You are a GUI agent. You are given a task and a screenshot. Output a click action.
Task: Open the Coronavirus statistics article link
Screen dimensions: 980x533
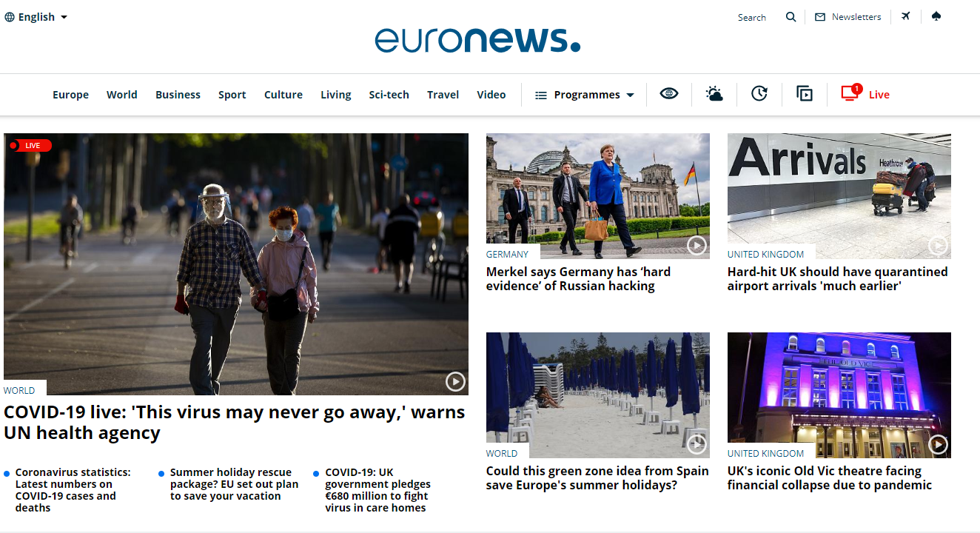pyautogui.click(x=73, y=490)
